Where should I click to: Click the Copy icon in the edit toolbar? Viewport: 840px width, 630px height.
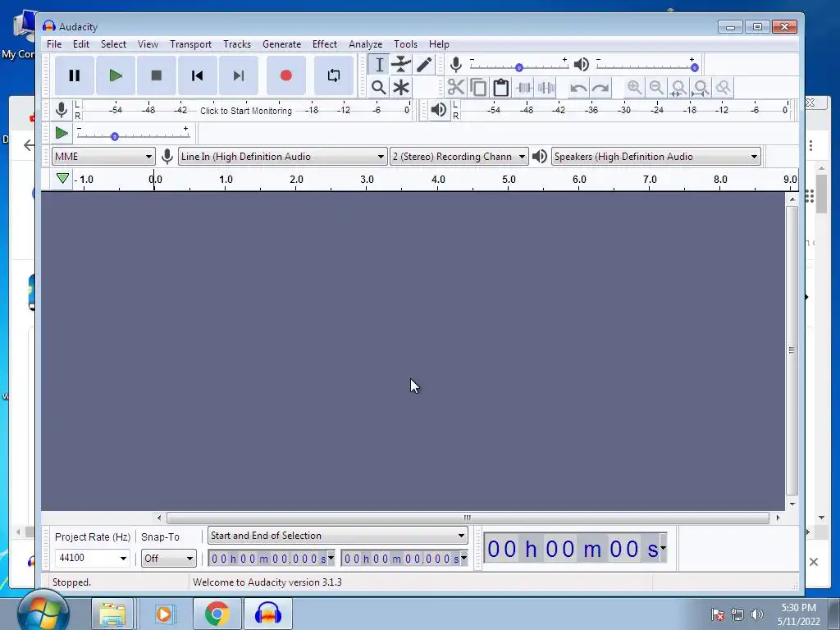478,87
